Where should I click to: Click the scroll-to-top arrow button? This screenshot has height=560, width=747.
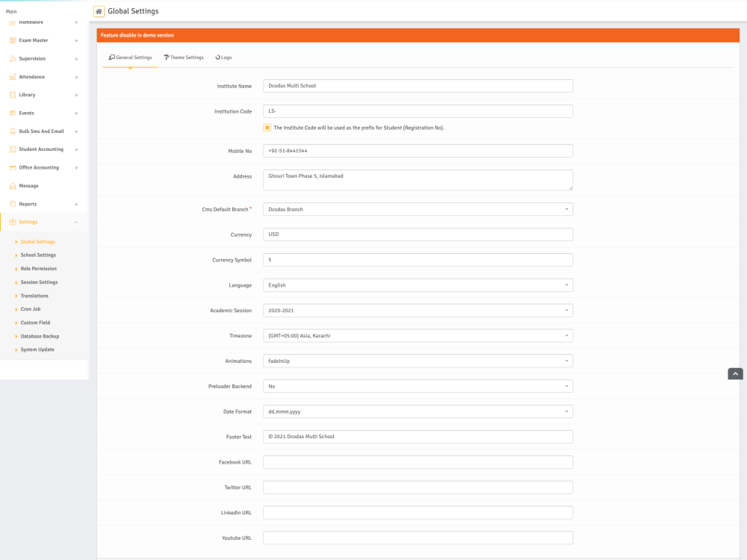[x=735, y=374]
